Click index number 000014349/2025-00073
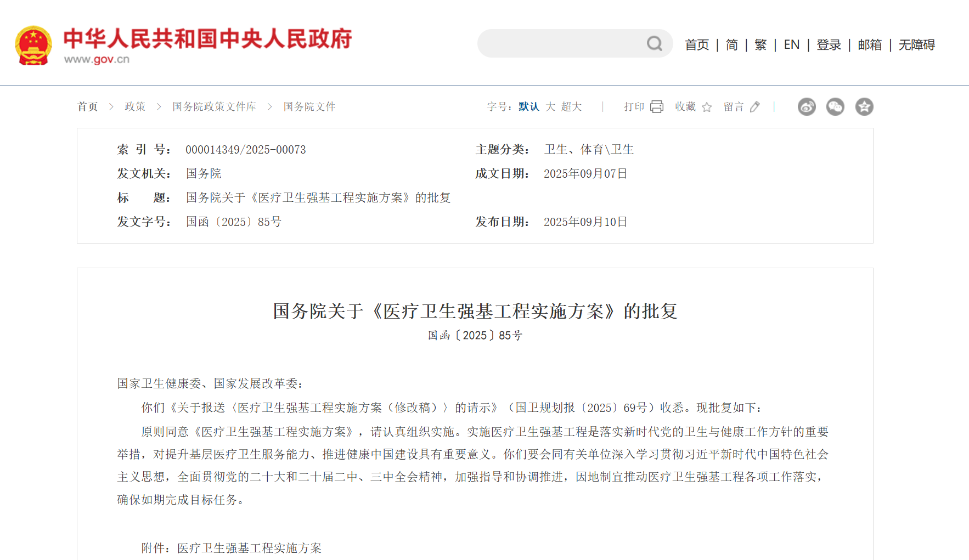This screenshot has width=969, height=560. point(246,149)
